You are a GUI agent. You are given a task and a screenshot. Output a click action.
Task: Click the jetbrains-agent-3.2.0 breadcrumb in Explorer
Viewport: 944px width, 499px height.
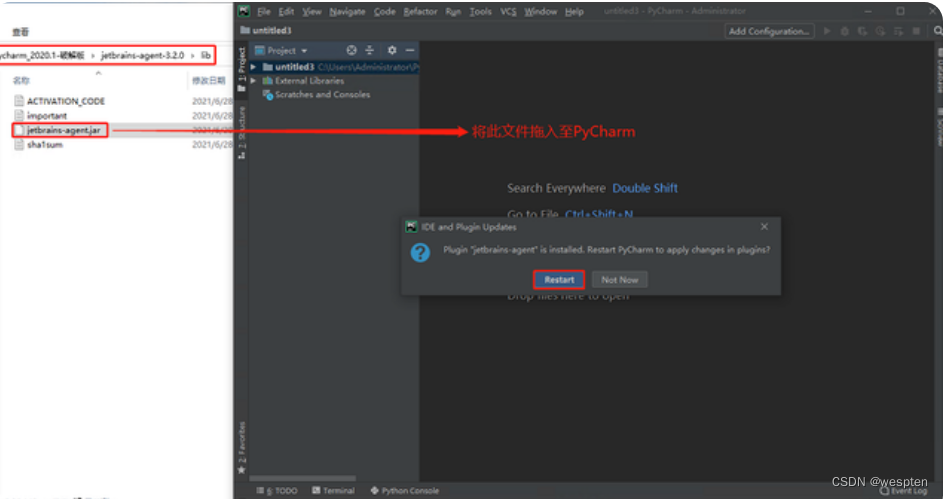pyautogui.click(x=142, y=55)
